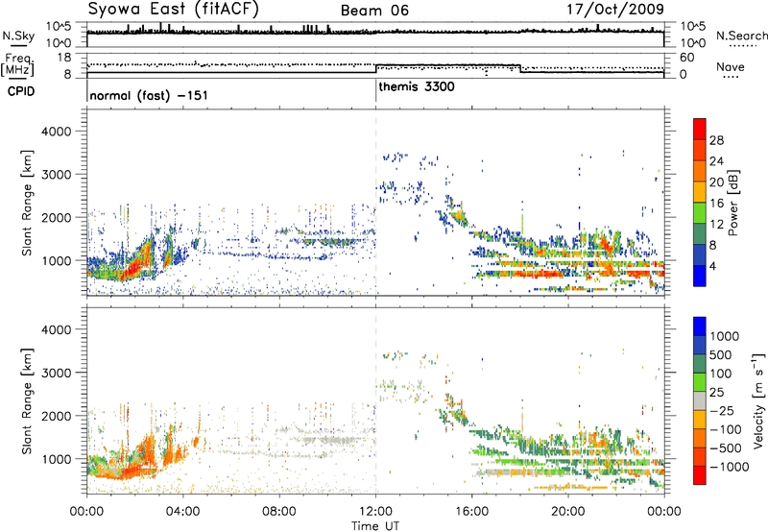Click the 08:00 time axis label

point(279,512)
